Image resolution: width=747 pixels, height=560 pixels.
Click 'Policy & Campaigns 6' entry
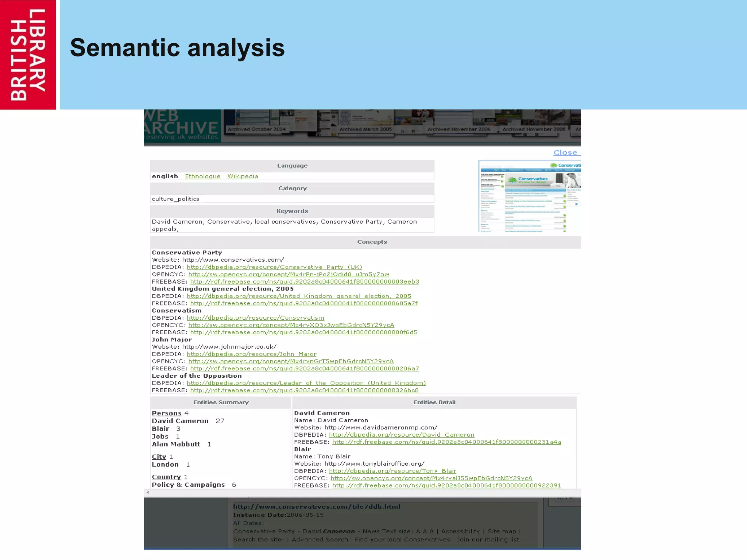pyautogui.click(x=194, y=485)
